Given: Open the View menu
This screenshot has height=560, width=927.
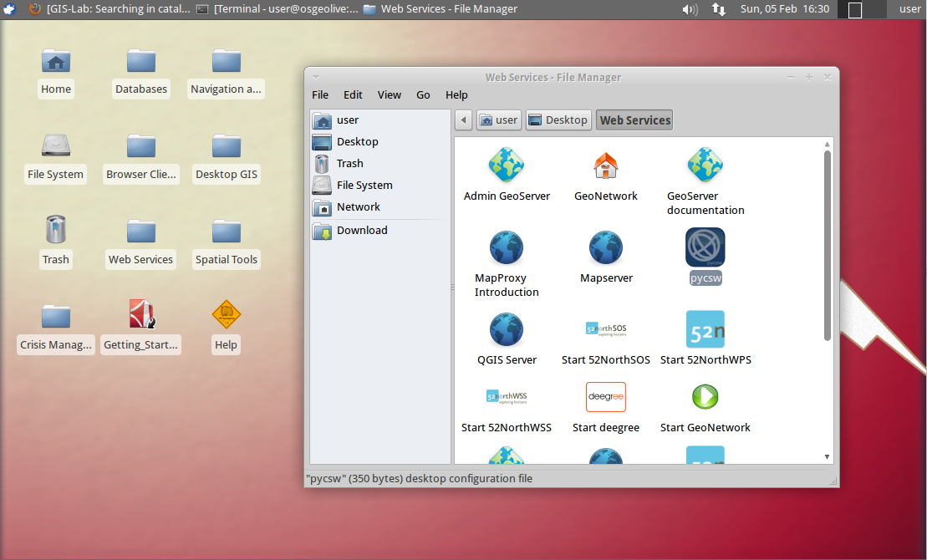Looking at the screenshot, I should [389, 94].
